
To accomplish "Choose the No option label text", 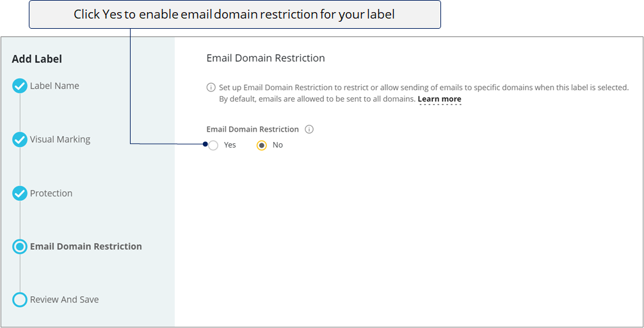I will 278,144.
